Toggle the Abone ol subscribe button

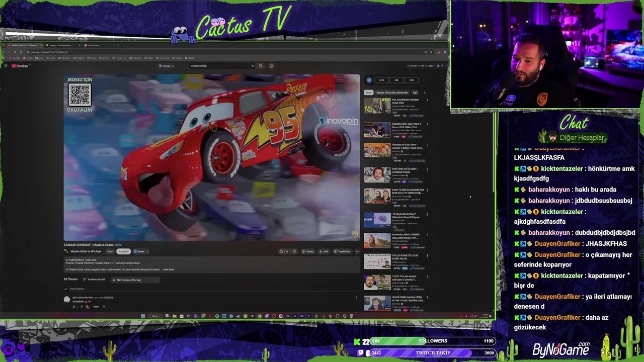(123, 251)
